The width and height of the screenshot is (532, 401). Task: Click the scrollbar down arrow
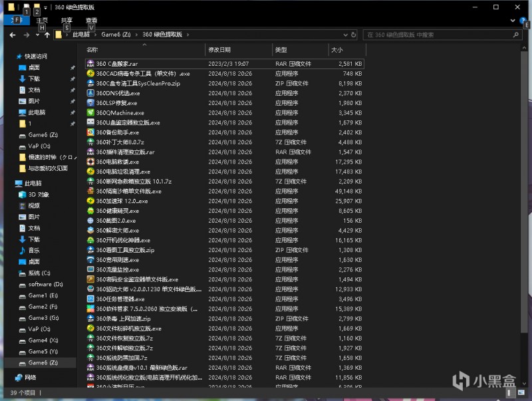pyautogui.click(x=524, y=384)
